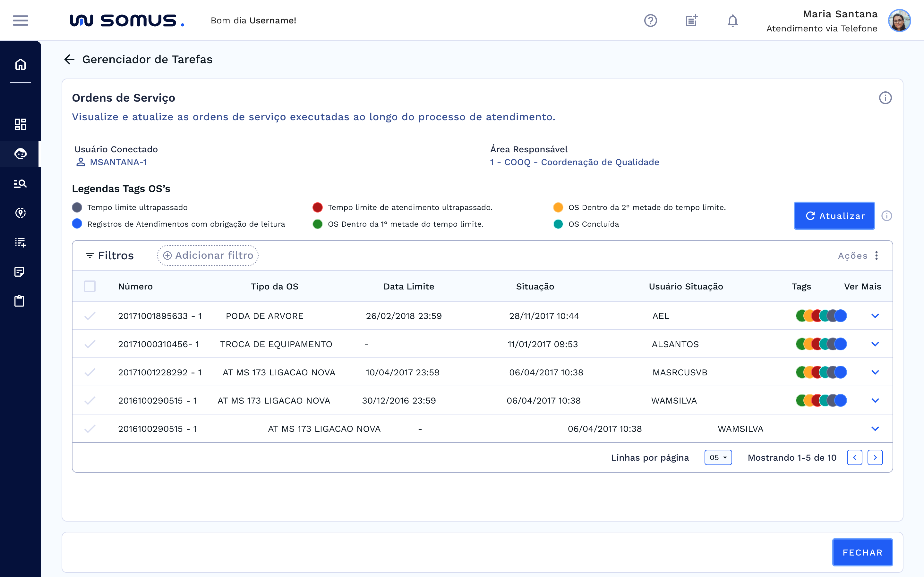Viewport: 924px width, 577px height.
Task: Click Adicionar filtro
Action: click(x=208, y=255)
